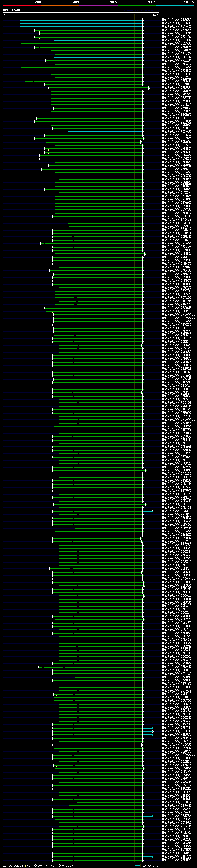Open hit UniRef100_A8IXL7
Image resolution: width=197 pixels, height=868 pixels.
[x=177, y=78]
